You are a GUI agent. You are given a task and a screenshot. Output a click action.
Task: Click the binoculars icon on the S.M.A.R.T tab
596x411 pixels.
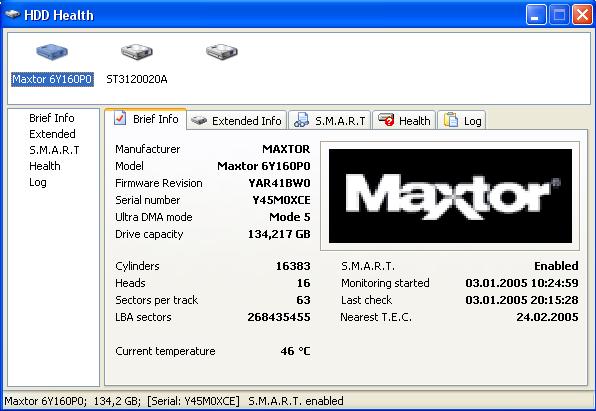click(301, 120)
